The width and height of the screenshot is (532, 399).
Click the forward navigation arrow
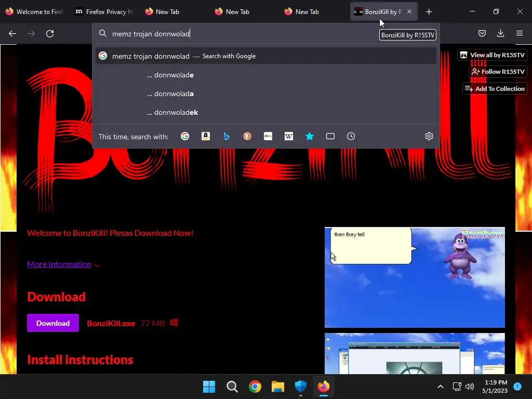click(x=31, y=34)
